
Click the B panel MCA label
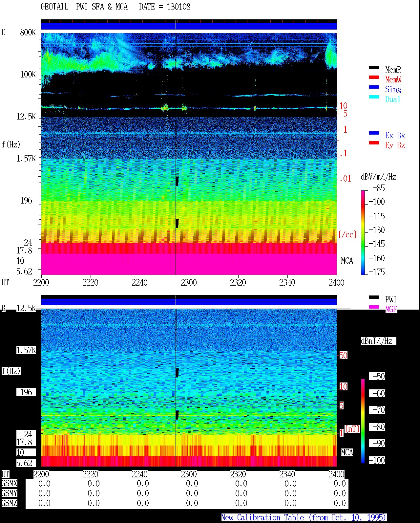click(x=347, y=452)
